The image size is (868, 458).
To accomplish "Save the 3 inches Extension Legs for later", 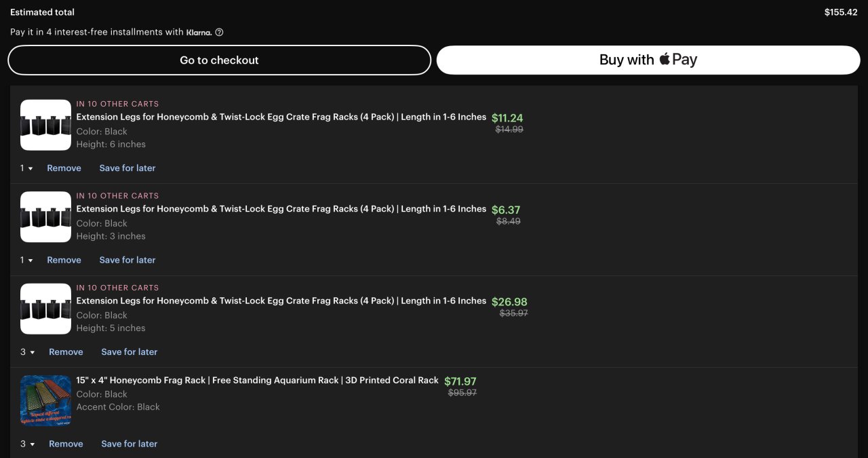I will coord(127,260).
